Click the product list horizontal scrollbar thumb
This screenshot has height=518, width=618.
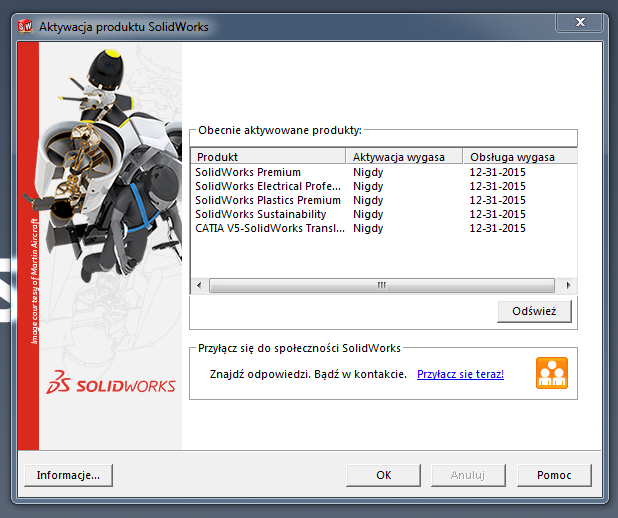[x=380, y=285]
